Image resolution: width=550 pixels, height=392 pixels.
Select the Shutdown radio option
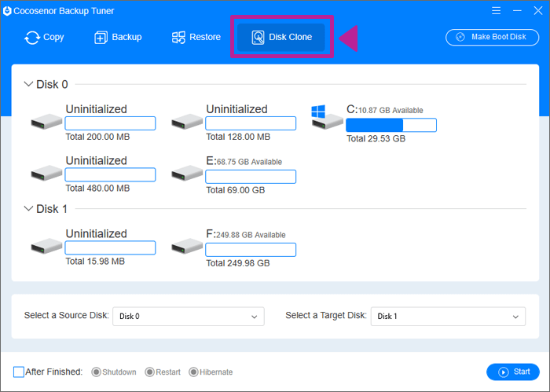click(x=96, y=372)
